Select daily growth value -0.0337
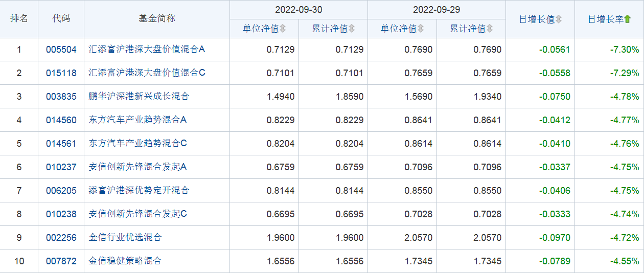644x273 pixels. [x=555, y=167]
